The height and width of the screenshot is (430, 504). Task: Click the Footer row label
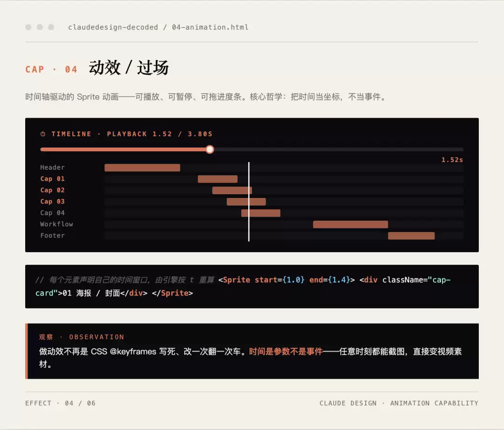[x=52, y=235]
